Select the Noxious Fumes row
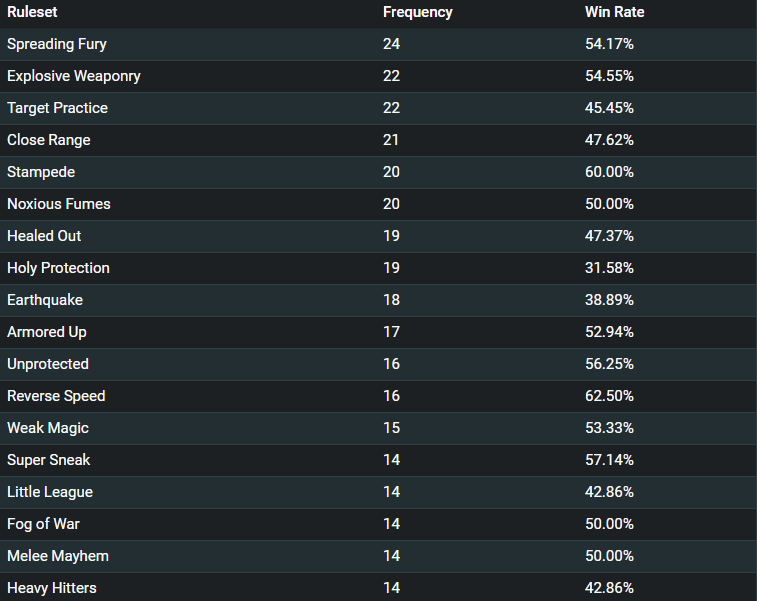Viewport: 757px width, 601px height. coord(378,204)
